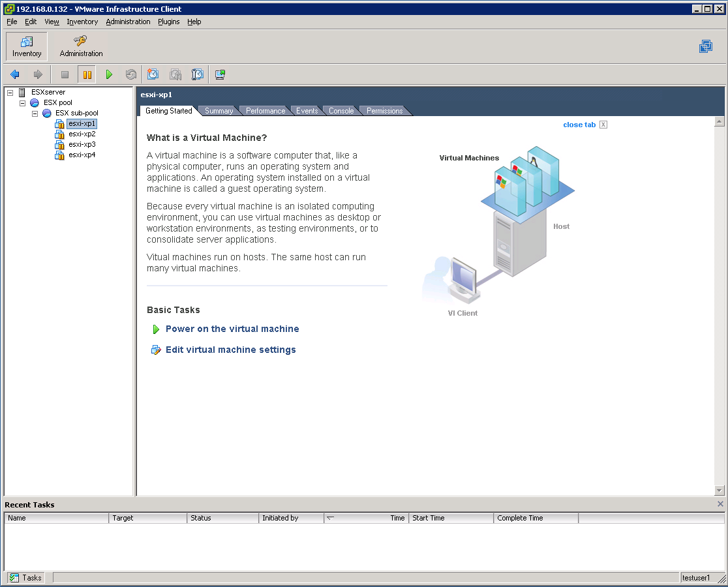Switch to the Events tab

[x=307, y=111]
